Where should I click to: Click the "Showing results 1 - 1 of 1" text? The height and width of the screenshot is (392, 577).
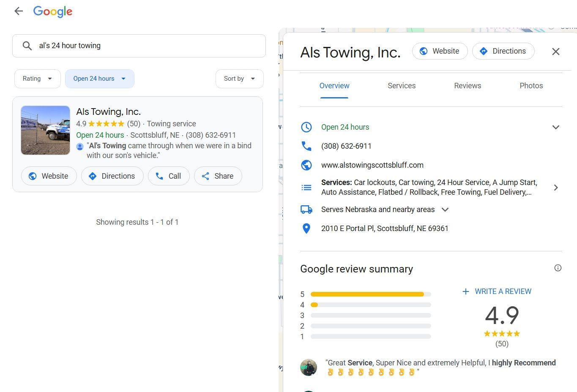pos(137,222)
